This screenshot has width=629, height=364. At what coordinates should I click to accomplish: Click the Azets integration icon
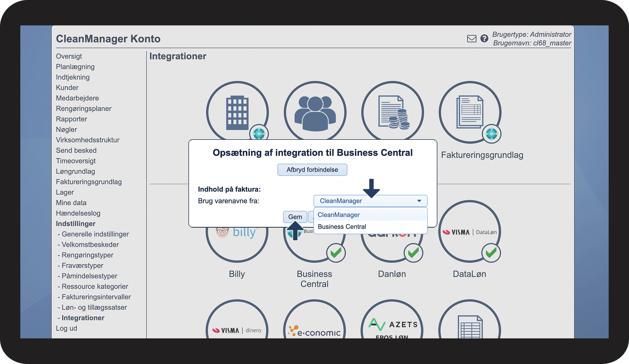click(x=392, y=326)
